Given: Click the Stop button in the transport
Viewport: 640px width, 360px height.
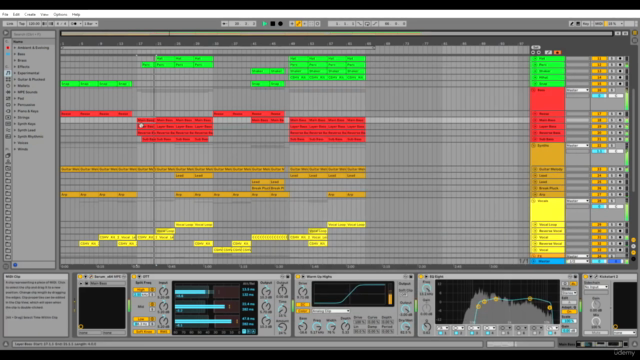Looking at the screenshot, I should 273,24.
